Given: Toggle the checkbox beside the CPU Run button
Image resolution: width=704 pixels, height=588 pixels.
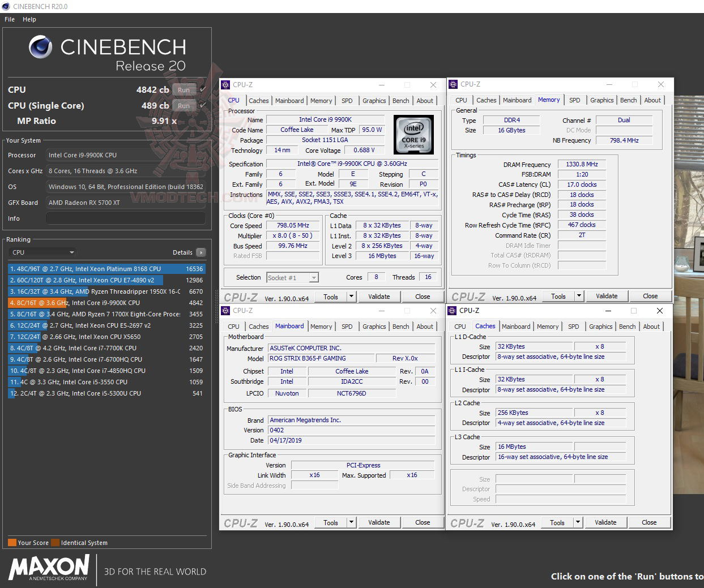Looking at the screenshot, I should point(203,89).
